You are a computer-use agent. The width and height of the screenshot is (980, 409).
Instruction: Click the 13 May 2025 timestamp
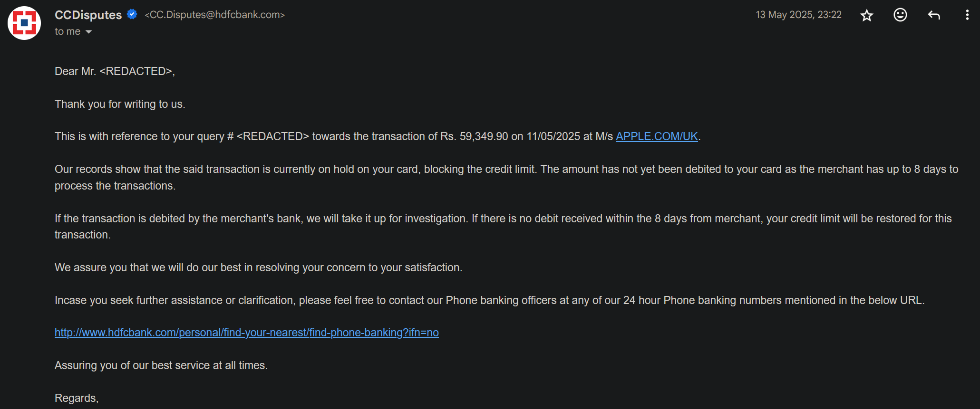click(x=799, y=15)
